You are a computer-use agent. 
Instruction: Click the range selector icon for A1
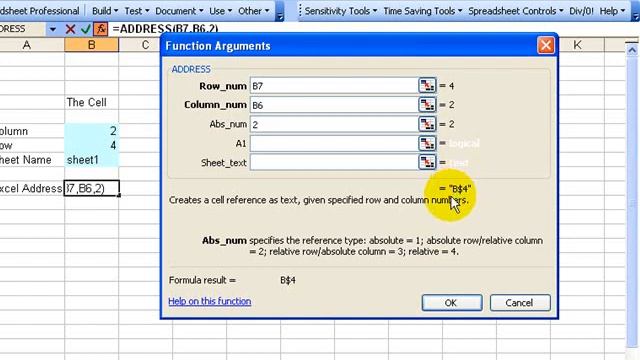click(x=427, y=143)
